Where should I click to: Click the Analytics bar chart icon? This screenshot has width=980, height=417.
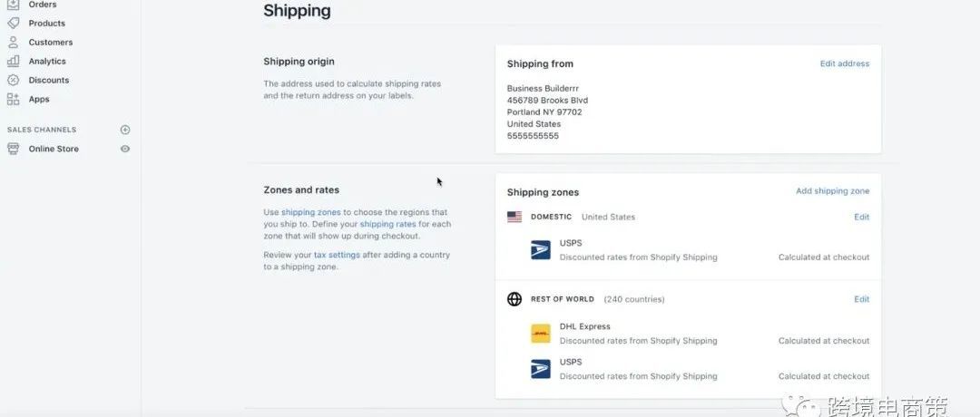pyautogui.click(x=13, y=62)
